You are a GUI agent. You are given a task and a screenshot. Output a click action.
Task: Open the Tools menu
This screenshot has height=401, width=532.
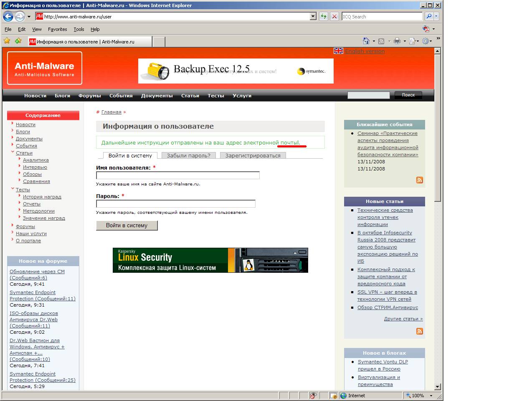click(79, 29)
